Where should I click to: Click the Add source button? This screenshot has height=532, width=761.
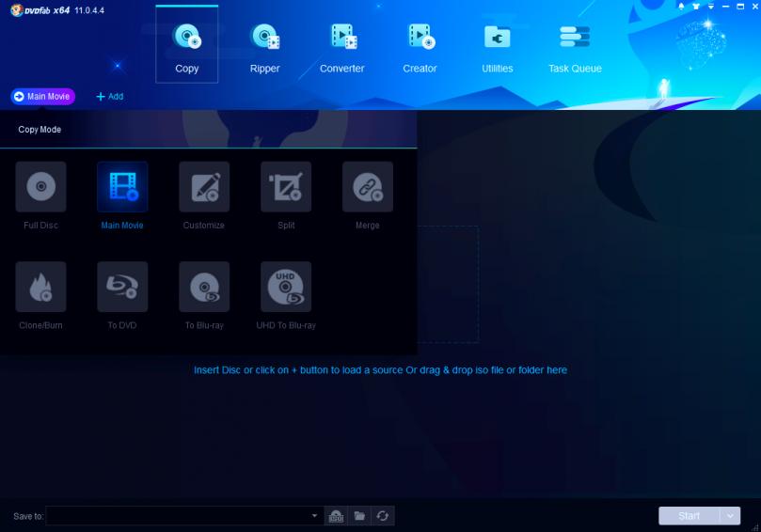pyautogui.click(x=110, y=97)
